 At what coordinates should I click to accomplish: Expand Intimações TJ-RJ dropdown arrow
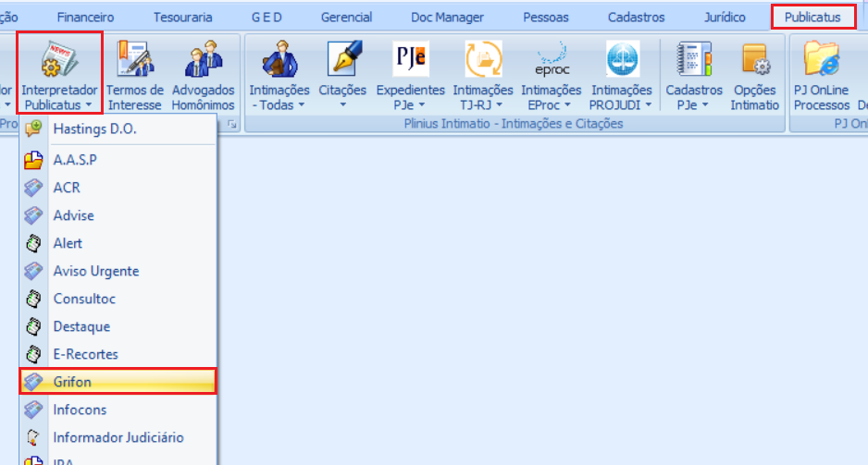[500, 105]
